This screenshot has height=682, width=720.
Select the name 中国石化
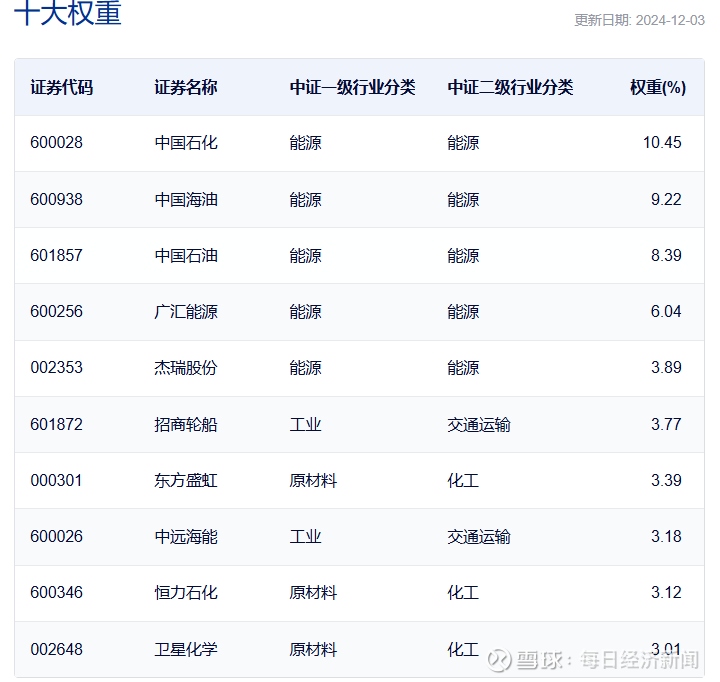186,143
